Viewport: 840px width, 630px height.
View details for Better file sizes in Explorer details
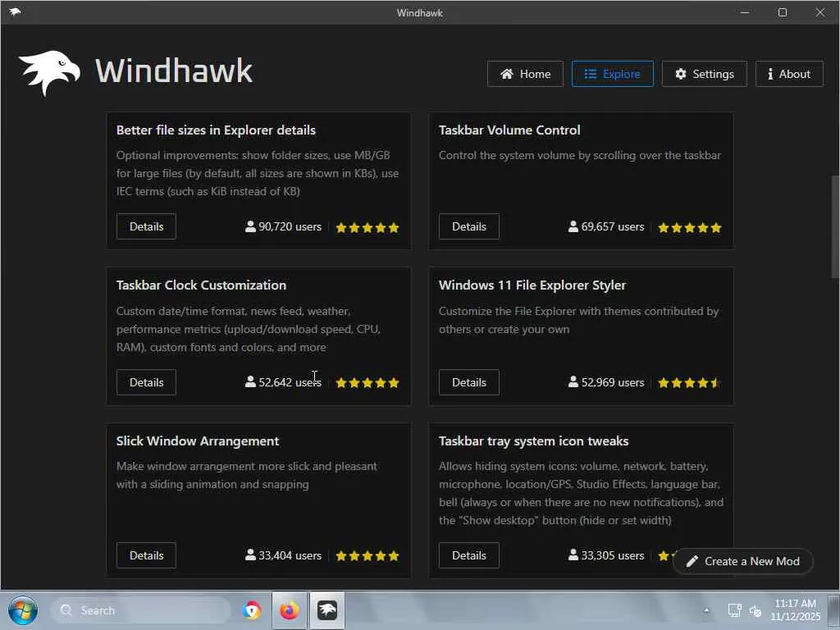(146, 226)
